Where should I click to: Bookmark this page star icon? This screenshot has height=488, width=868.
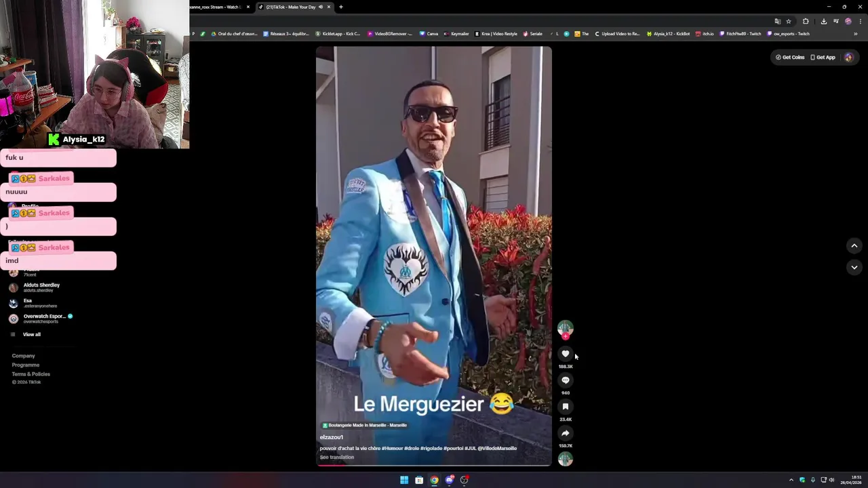[789, 21]
